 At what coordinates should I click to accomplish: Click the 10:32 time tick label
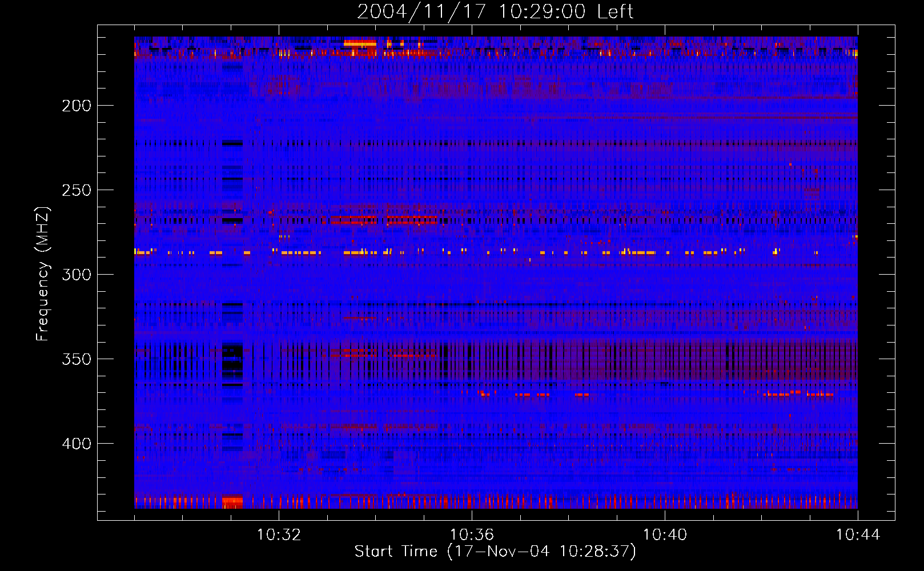point(279,534)
